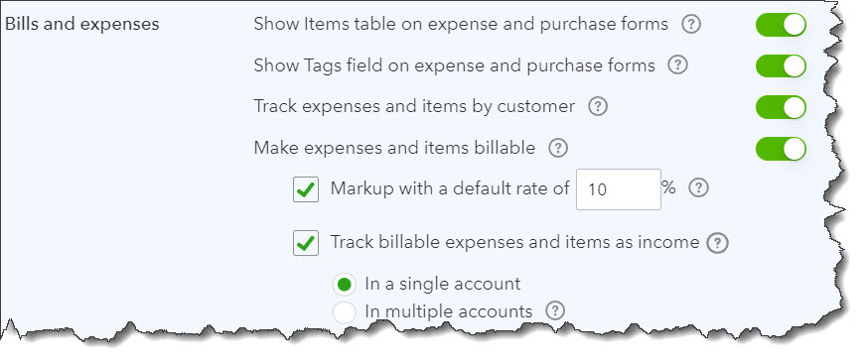This screenshot has height=364, width=868.
Task: Open help icon after Markup default rate percent
Action: [x=698, y=188]
